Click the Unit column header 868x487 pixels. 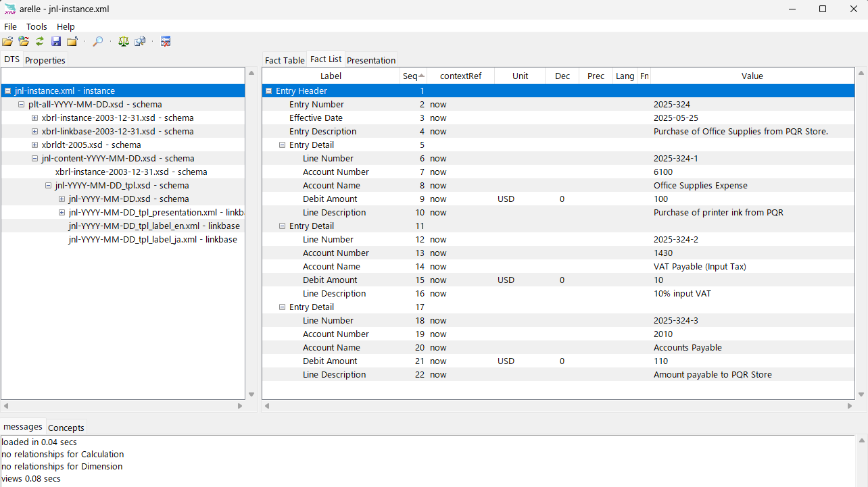(x=520, y=76)
